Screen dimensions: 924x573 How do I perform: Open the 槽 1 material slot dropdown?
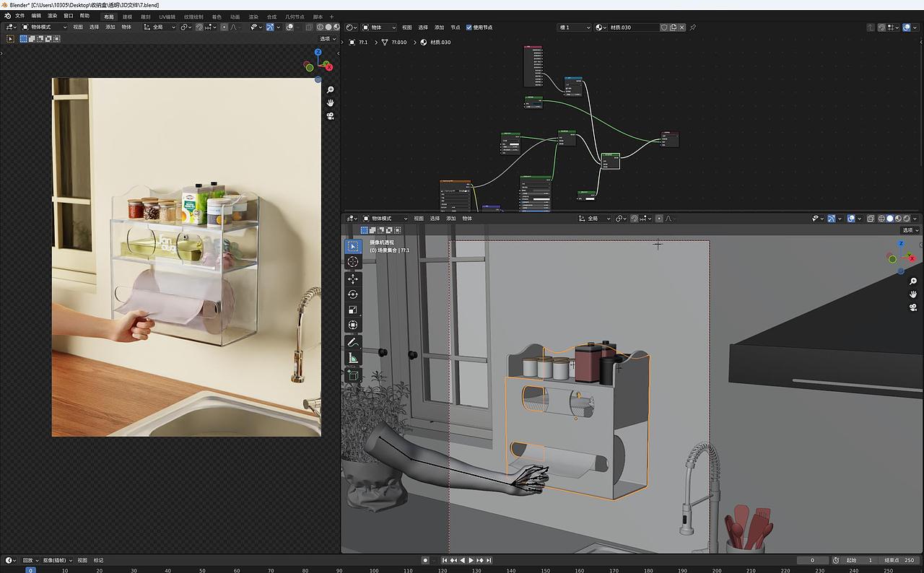[575, 27]
